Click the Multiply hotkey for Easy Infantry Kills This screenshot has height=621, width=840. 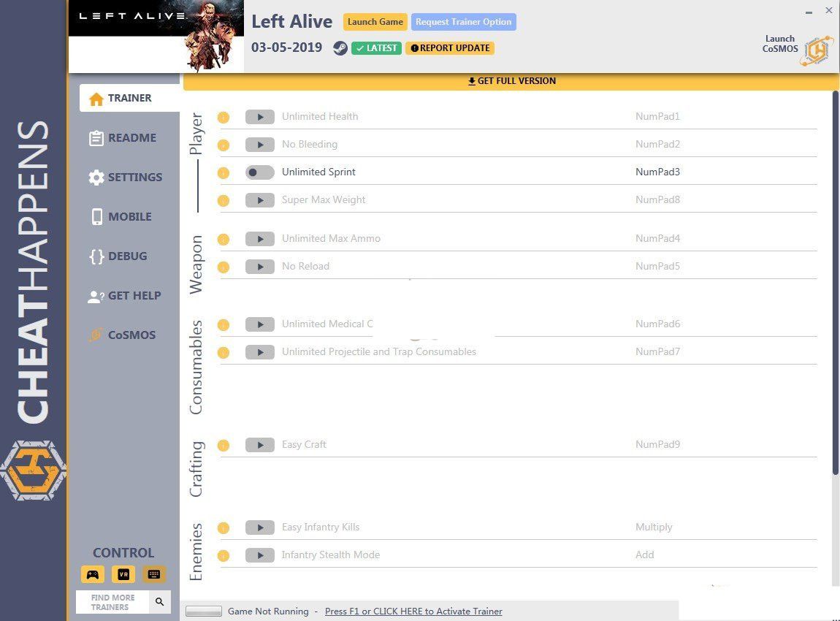pyautogui.click(x=654, y=527)
